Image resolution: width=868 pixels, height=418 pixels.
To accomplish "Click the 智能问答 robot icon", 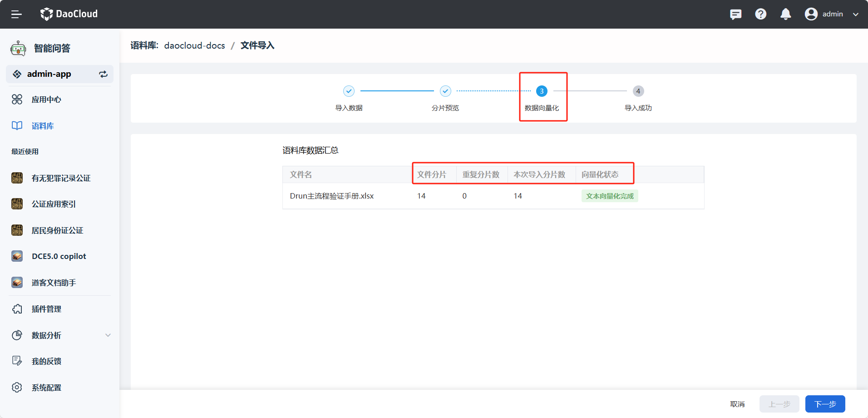I will pyautogui.click(x=18, y=48).
